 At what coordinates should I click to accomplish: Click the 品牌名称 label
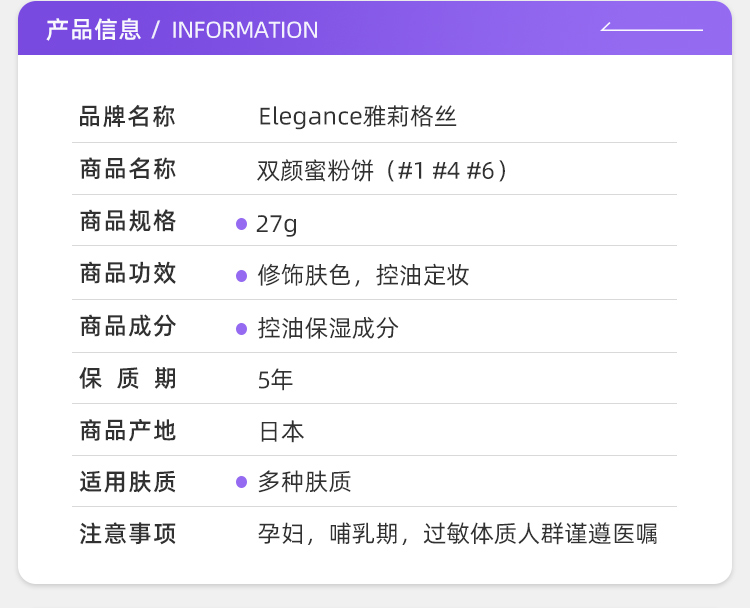tap(127, 117)
